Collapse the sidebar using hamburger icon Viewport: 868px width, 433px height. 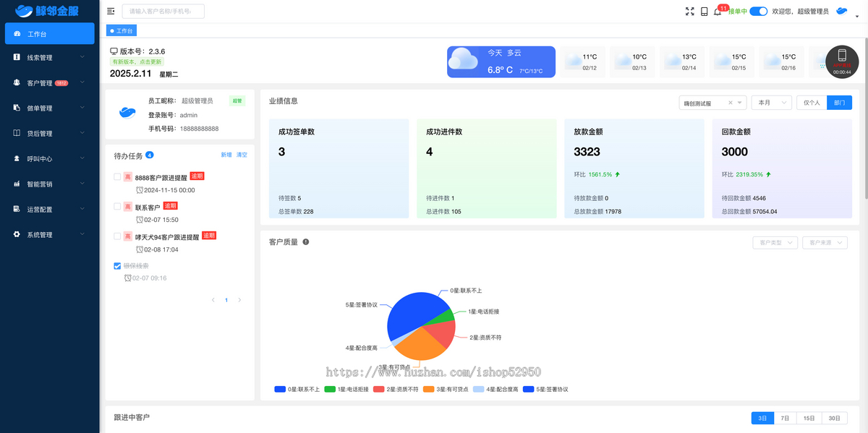click(x=111, y=12)
